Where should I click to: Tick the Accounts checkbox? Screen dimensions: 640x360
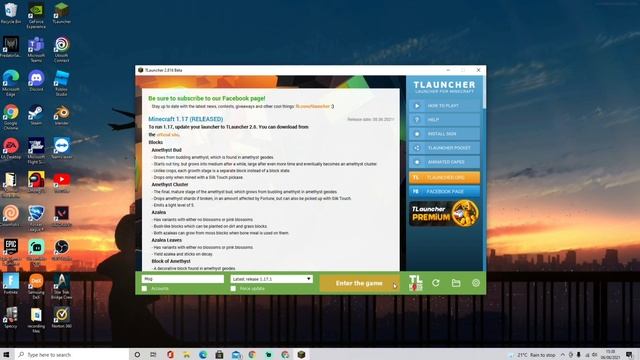[x=144, y=289]
